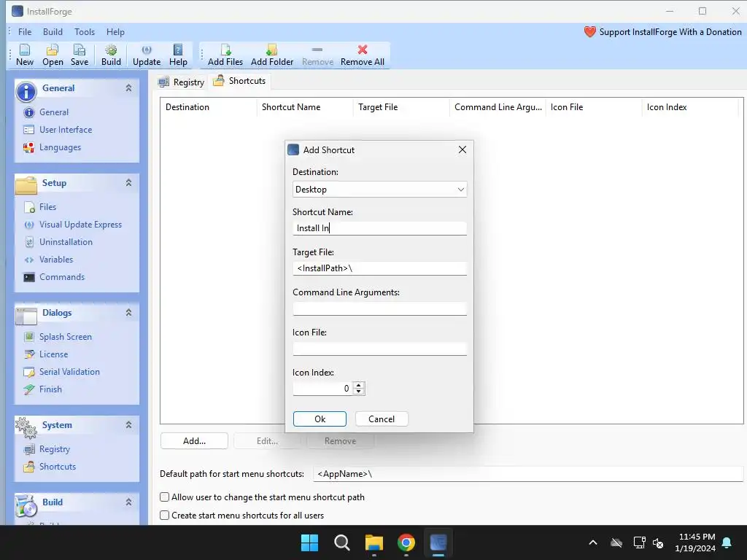
Task: Click the Open project toolbar icon
Action: [53, 55]
